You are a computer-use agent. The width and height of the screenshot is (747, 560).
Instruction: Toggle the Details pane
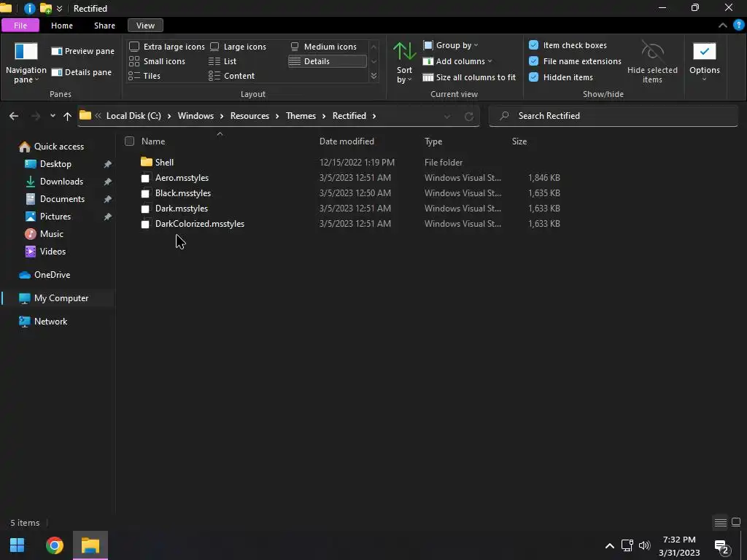82,72
